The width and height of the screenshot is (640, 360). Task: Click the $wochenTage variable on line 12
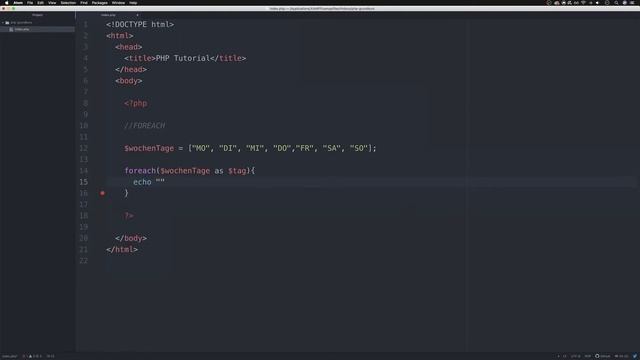[149, 148]
